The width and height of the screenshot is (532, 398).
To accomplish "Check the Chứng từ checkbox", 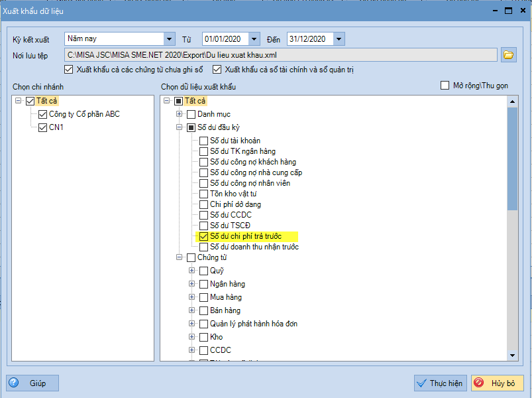I will click(191, 257).
